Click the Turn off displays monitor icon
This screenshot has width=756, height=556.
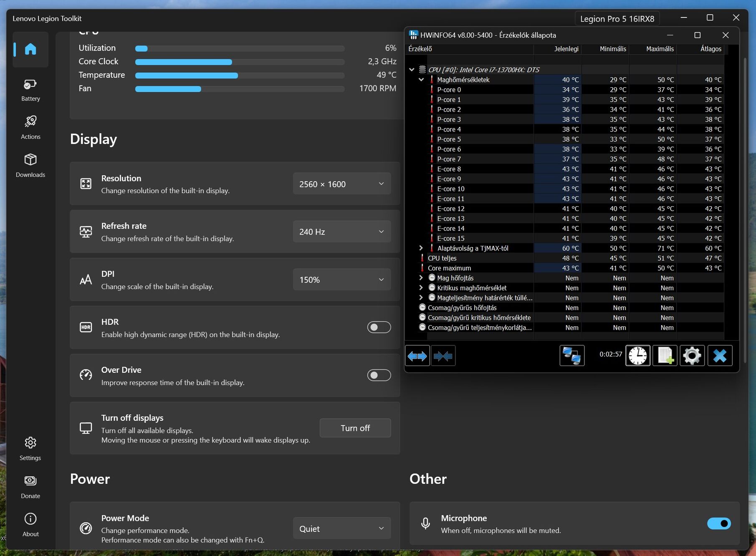click(86, 428)
